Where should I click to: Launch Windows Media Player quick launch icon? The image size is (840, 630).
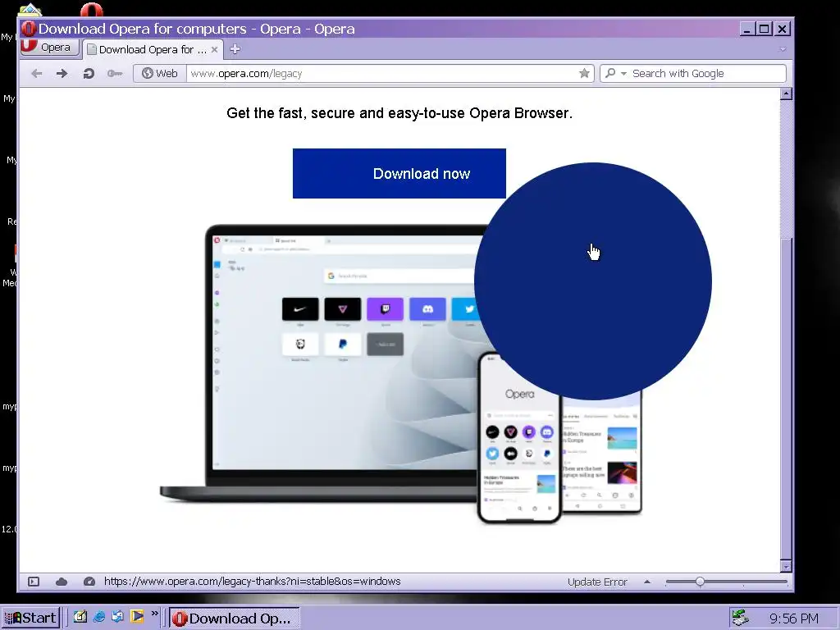click(137, 617)
